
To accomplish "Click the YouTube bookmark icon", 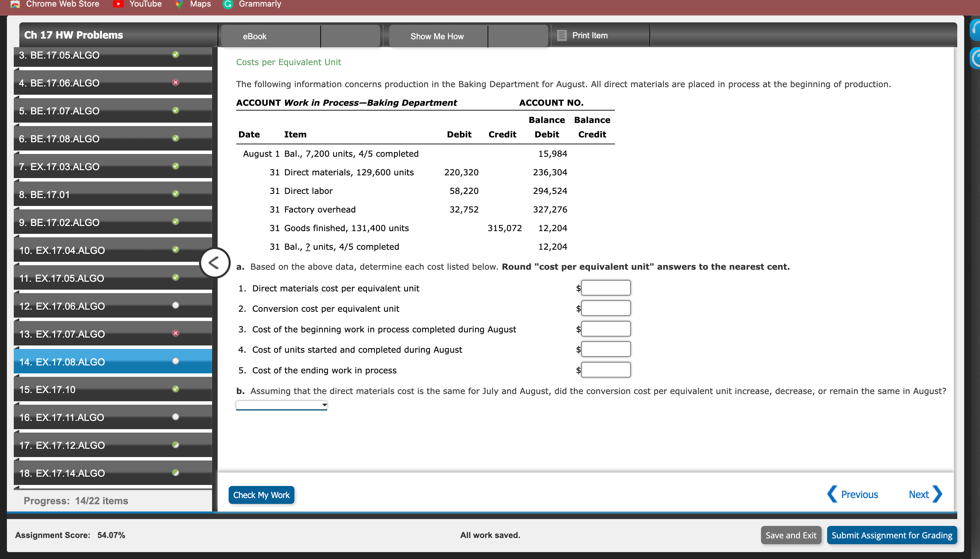I will point(118,4).
